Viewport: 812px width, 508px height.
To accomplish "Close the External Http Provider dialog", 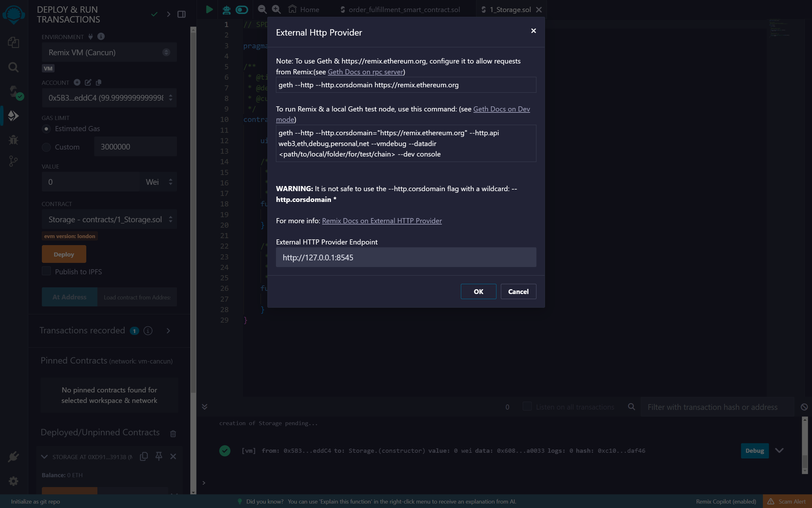I will click(x=534, y=30).
